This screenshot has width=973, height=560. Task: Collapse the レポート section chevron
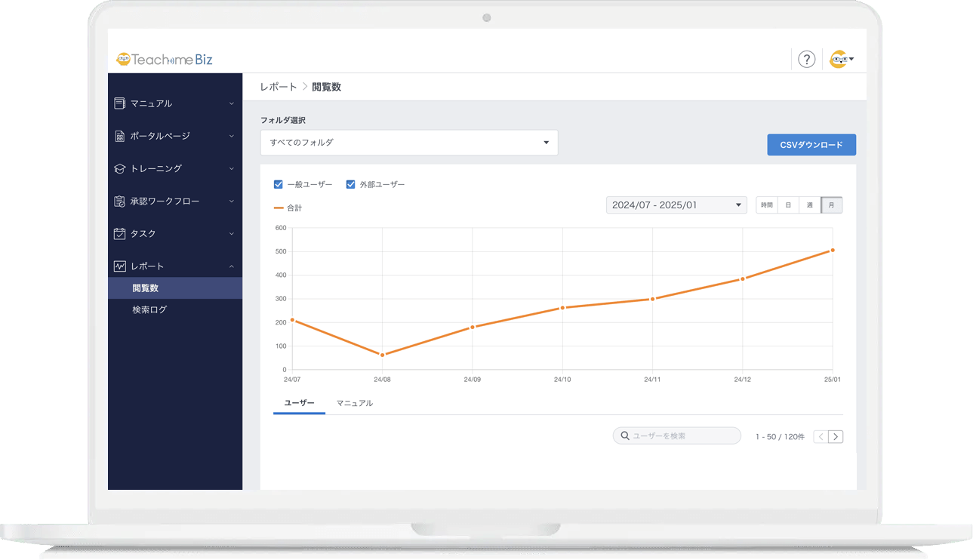coord(232,266)
